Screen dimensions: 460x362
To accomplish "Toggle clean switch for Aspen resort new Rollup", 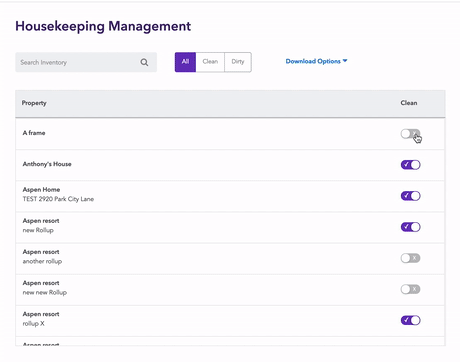I will tap(410, 227).
